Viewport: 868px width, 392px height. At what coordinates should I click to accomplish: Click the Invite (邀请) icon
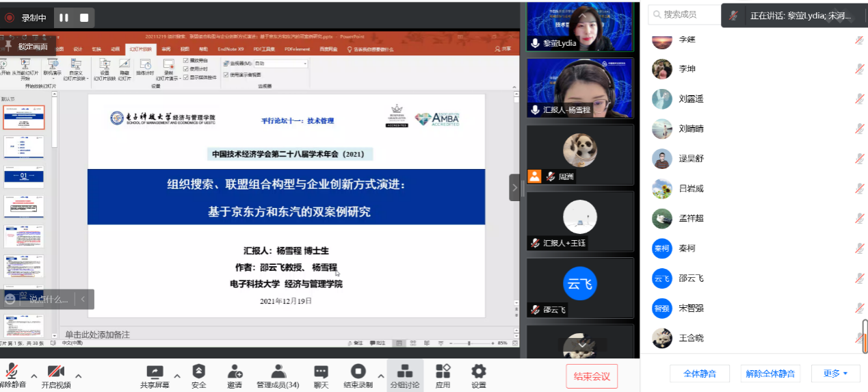coord(235,375)
